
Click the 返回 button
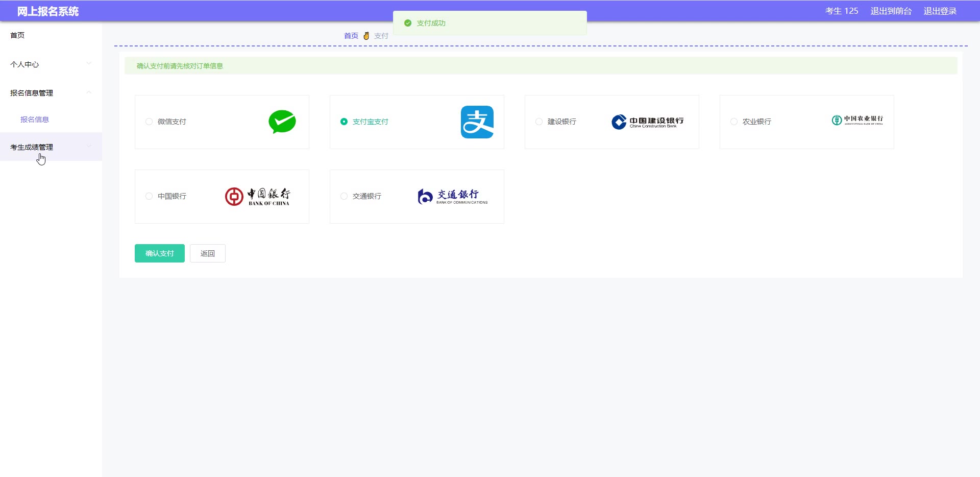coord(208,253)
